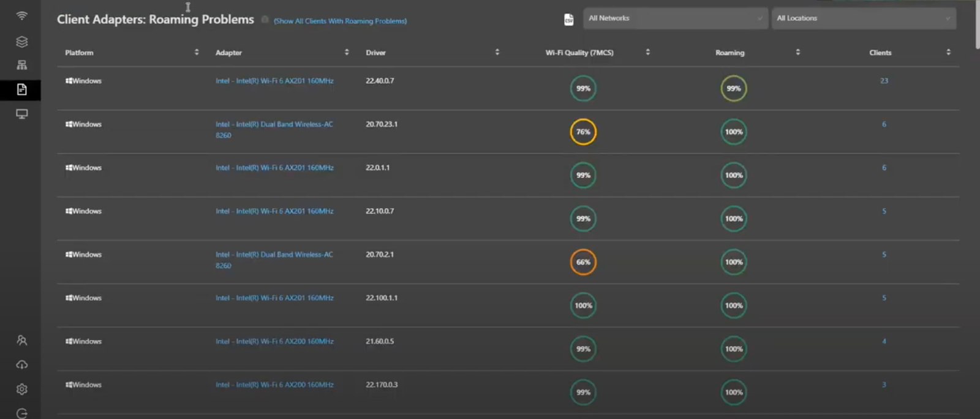Export table using CSV icon
The height and width of the screenshot is (419, 980).
point(568,20)
